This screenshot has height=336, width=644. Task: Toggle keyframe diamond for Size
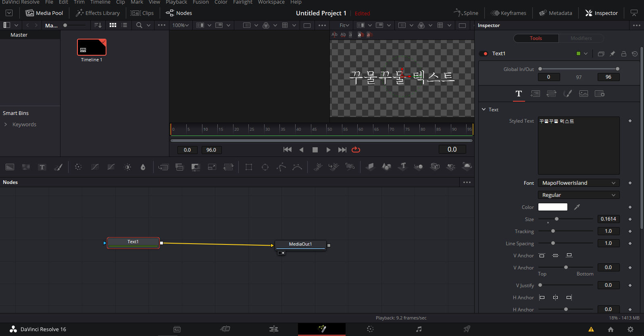630,219
